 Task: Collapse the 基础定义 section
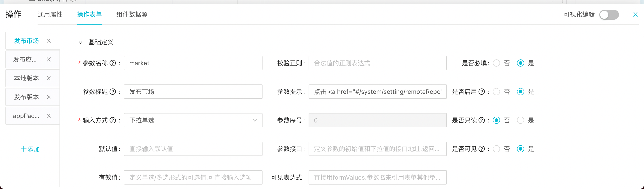pos(80,42)
